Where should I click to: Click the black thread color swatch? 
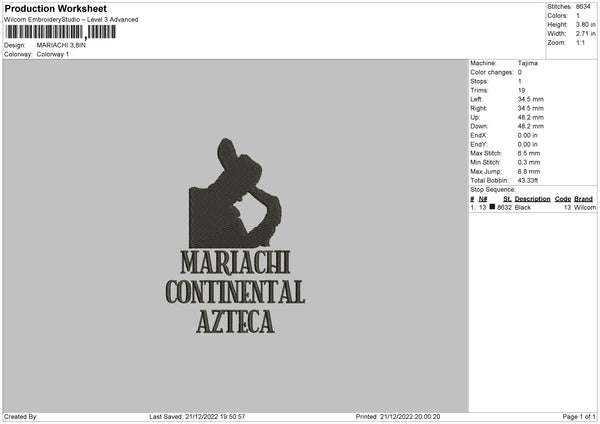[492, 207]
